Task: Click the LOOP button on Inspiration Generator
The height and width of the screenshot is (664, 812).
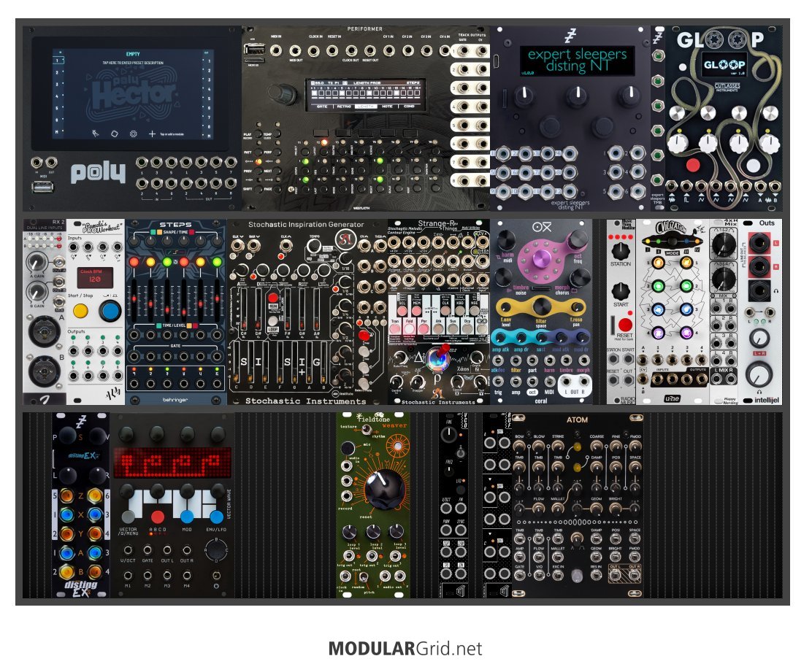Action: tap(273, 321)
